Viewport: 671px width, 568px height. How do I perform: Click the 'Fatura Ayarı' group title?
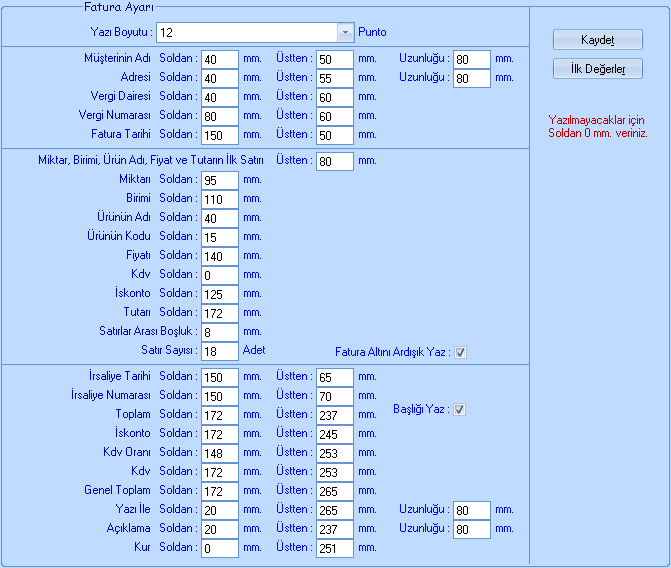pos(119,7)
